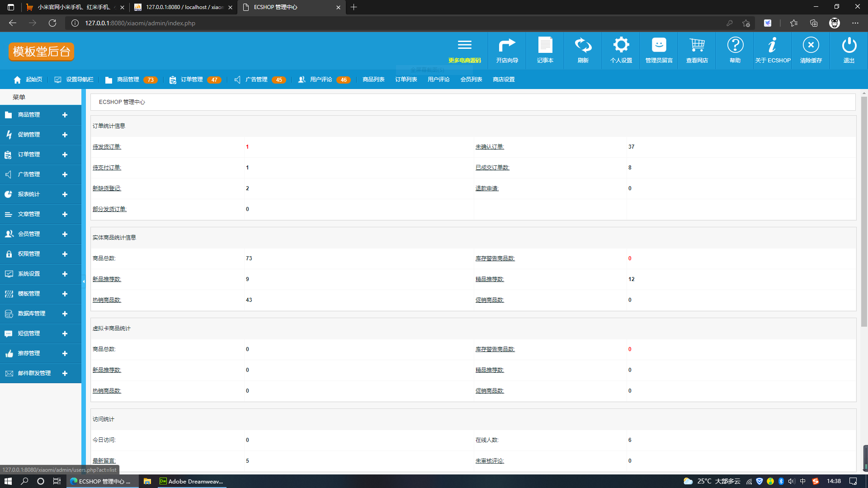Expand 会员管理 sidebar plus button
Image resolution: width=868 pixels, height=488 pixels.
[65, 235]
